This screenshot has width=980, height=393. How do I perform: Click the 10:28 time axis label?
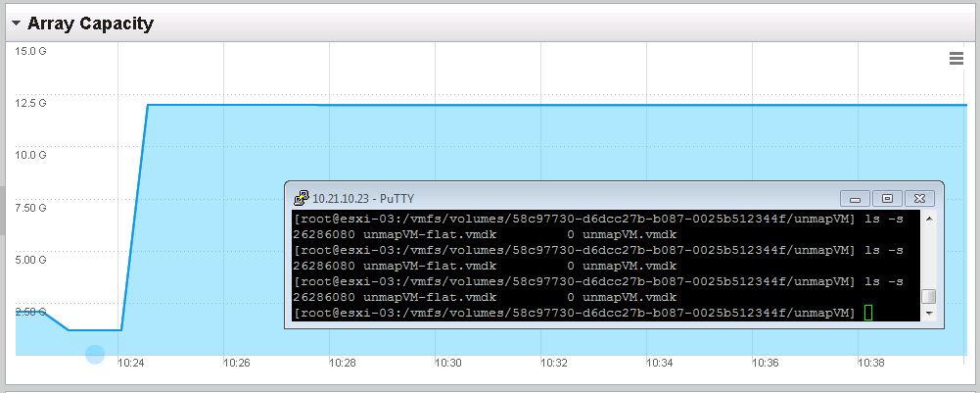(343, 363)
